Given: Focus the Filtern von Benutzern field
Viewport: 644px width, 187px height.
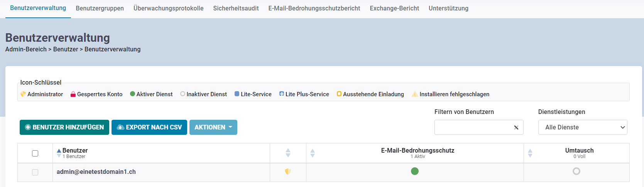Looking at the screenshot, I should click(x=473, y=127).
